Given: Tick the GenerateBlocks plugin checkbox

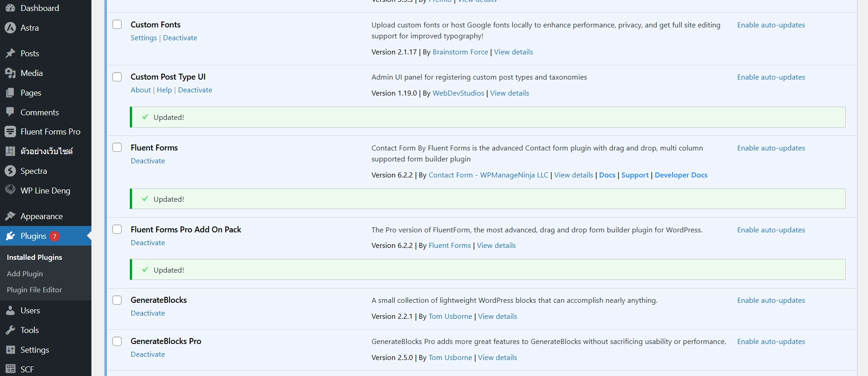Looking at the screenshot, I should tap(117, 300).
